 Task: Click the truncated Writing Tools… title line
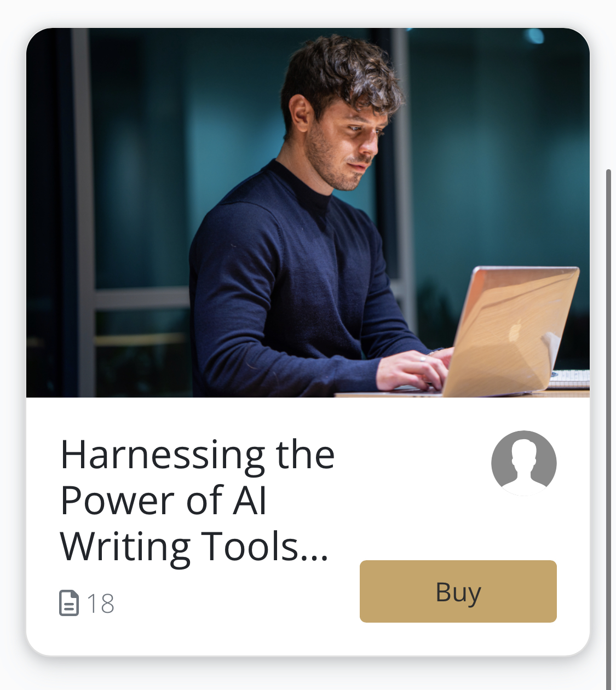point(194,547)
